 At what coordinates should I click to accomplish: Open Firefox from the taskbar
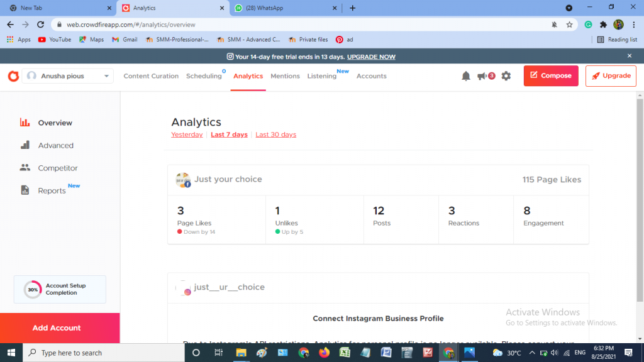point(324,353)
